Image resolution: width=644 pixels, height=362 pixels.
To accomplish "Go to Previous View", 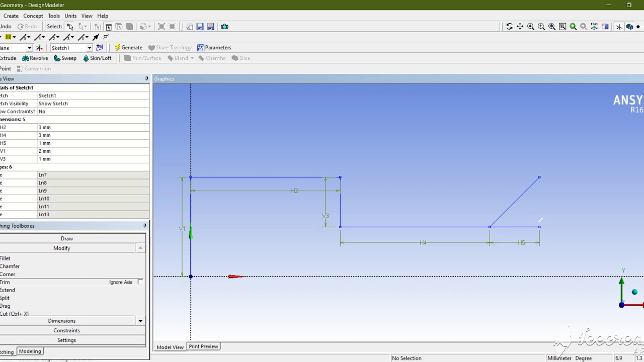I will coord(573,27).
